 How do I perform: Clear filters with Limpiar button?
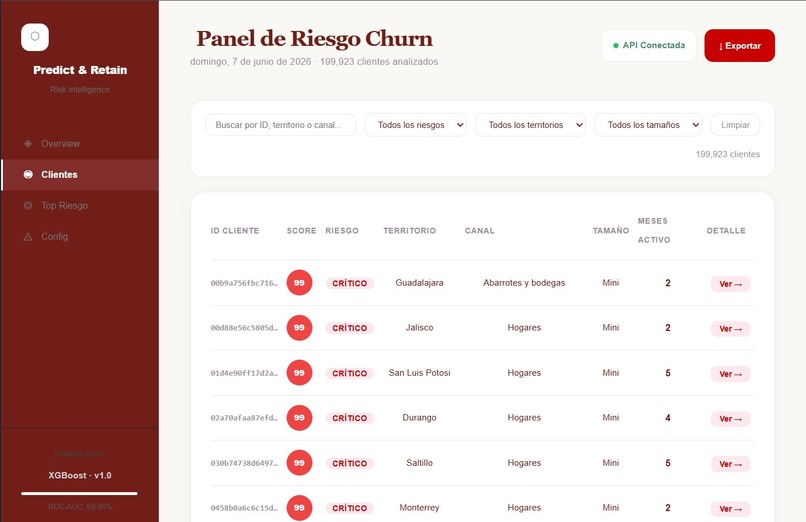(x=735, y=125)
